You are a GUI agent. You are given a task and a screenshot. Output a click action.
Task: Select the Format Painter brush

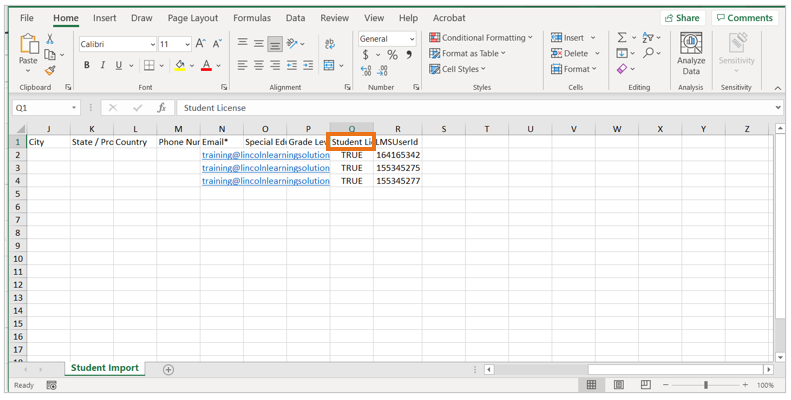(x=50, y=70)
